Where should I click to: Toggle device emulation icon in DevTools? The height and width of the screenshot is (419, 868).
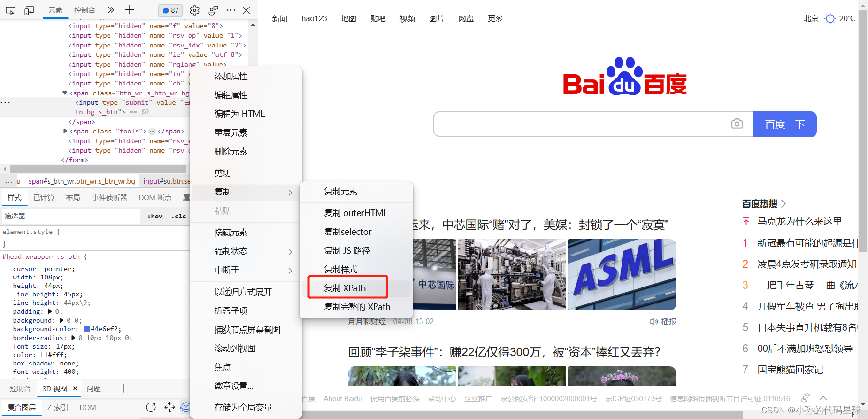pos(29,10)
